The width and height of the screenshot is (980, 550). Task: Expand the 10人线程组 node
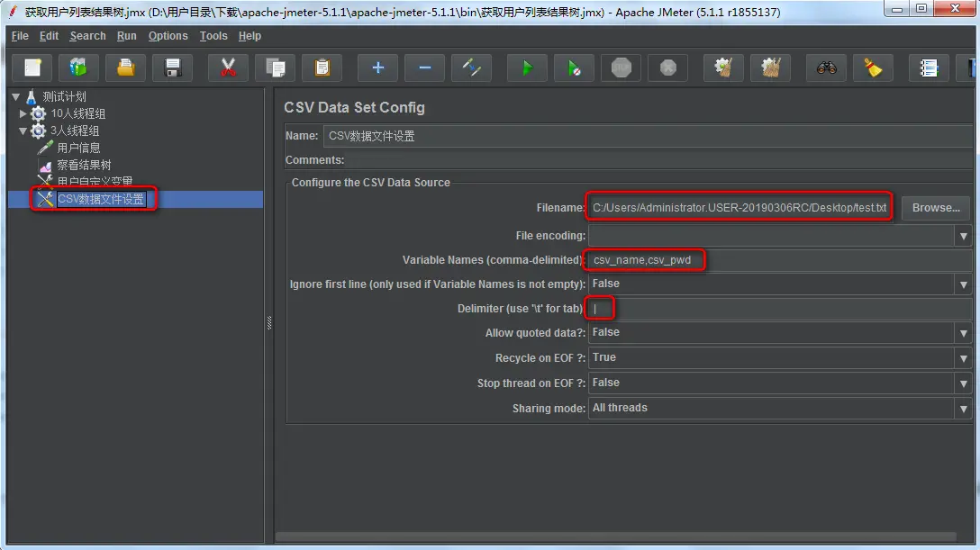(23, 113)
